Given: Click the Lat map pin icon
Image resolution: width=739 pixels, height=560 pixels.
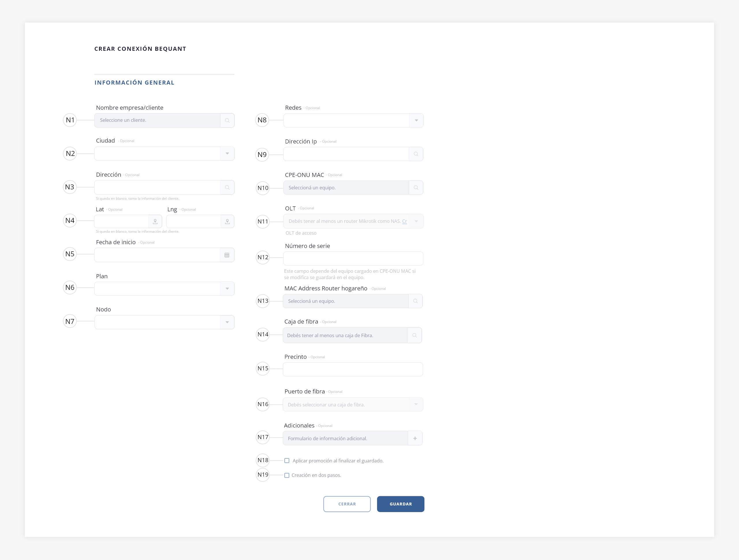Looking at the screenshot, I should [x=155, y=221].
